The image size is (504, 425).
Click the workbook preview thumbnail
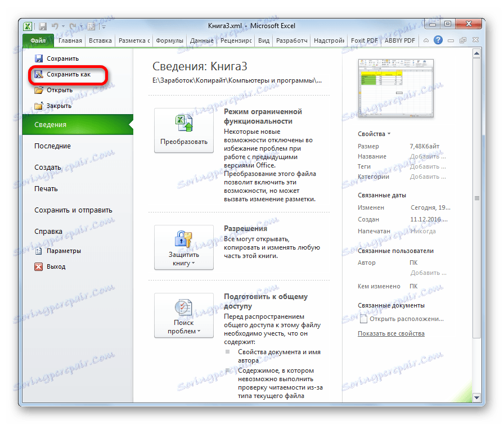tap(395, 88)
